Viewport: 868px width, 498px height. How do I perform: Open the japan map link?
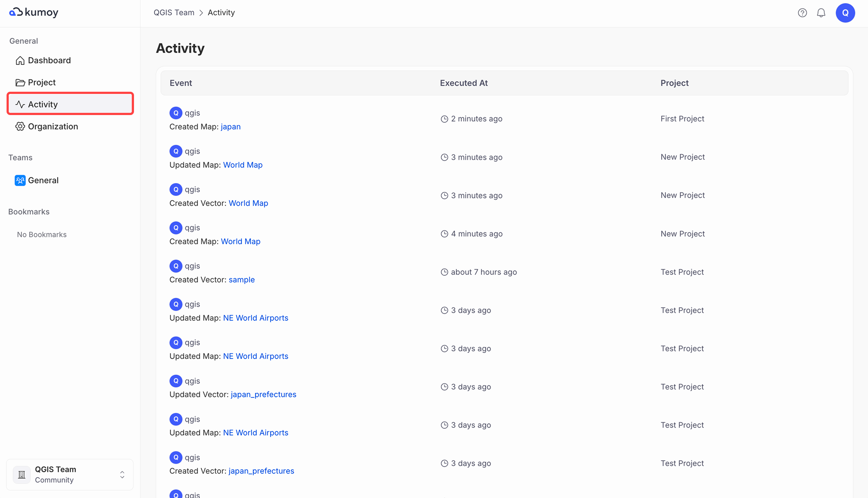pos(230,126)
